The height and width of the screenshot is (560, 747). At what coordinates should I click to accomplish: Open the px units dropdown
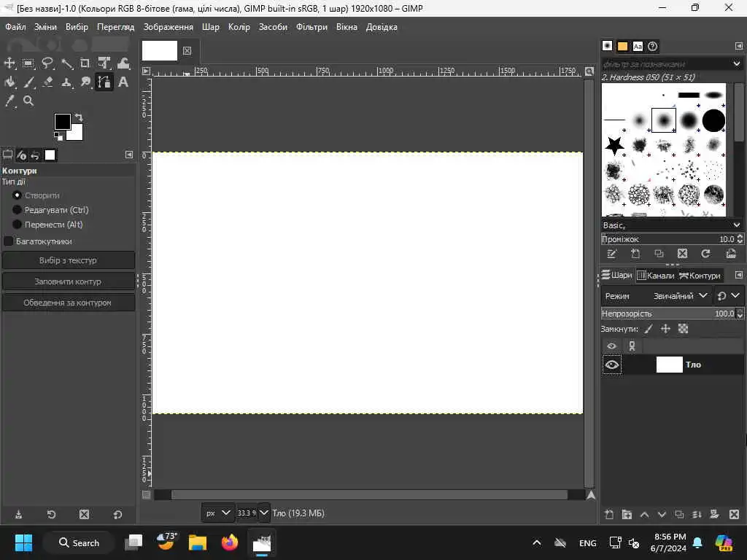[x=217, y=513]
